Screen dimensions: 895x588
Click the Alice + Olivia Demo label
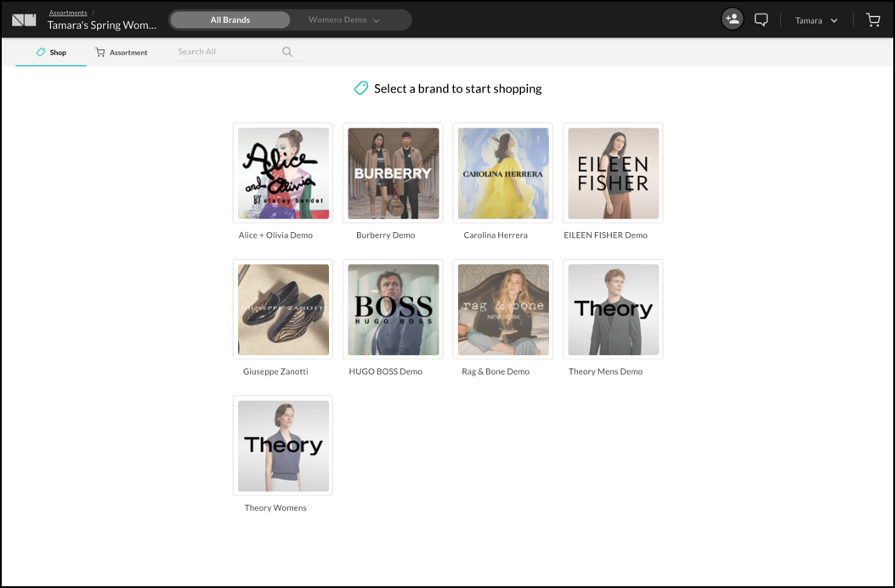click(x=275, y=235)
